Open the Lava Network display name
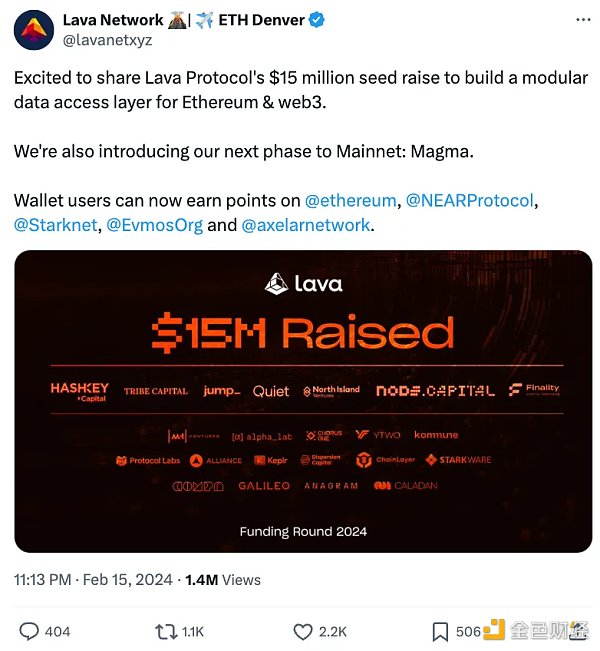The width and height of the screenshot is (600, 651). pyautogui.click(x=112, y=19)
